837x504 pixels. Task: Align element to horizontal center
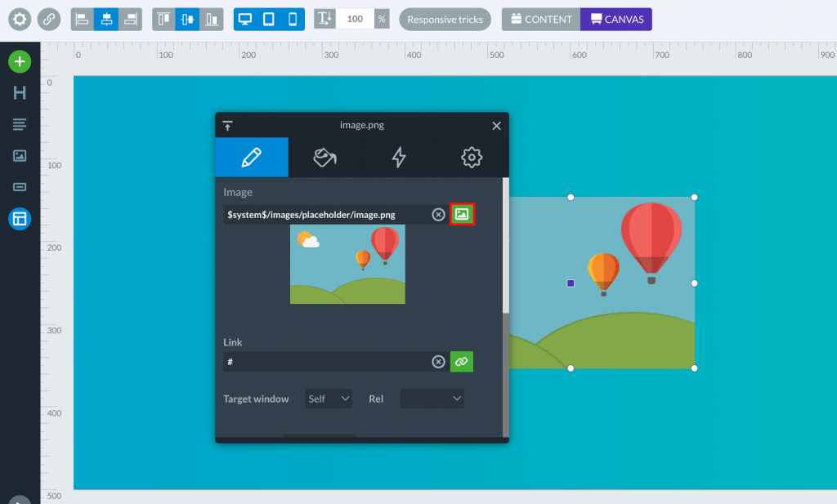point(106,20)
